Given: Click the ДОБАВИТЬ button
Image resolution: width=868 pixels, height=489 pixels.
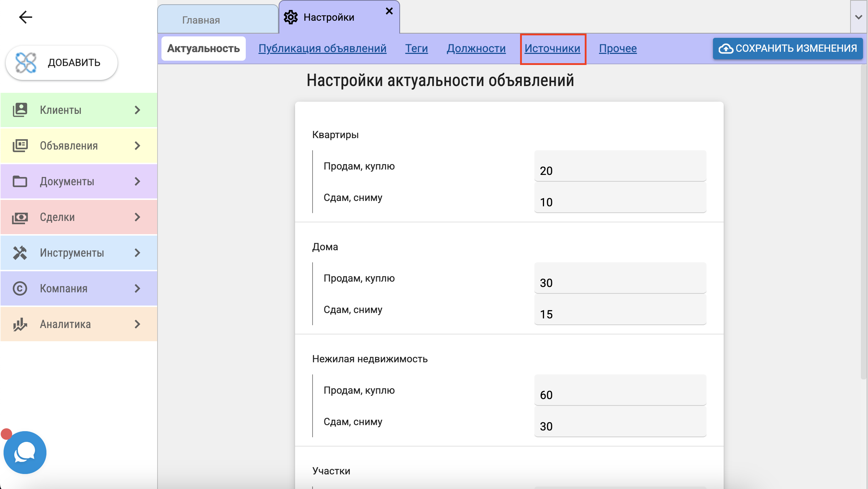Looking at the screenshot, I should click(x=61, y=63).
